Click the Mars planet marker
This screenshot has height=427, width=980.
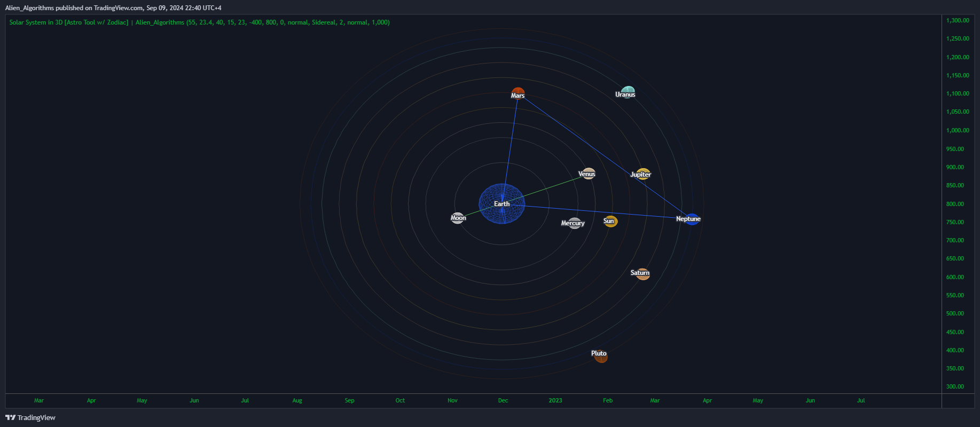tap(518, 93)
